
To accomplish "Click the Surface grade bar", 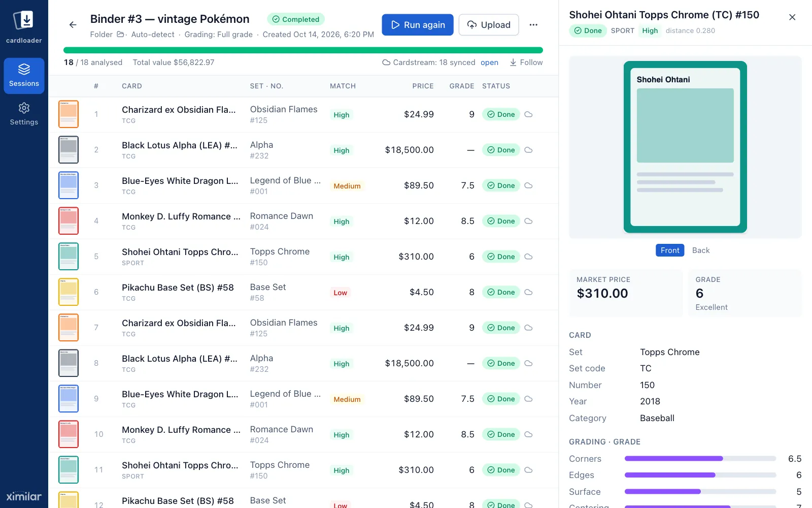I will pyautogui.click(x=700, y=492).
